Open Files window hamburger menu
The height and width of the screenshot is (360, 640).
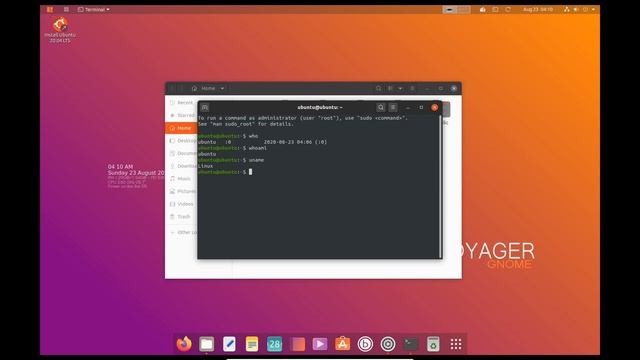(x=412, y=88)
